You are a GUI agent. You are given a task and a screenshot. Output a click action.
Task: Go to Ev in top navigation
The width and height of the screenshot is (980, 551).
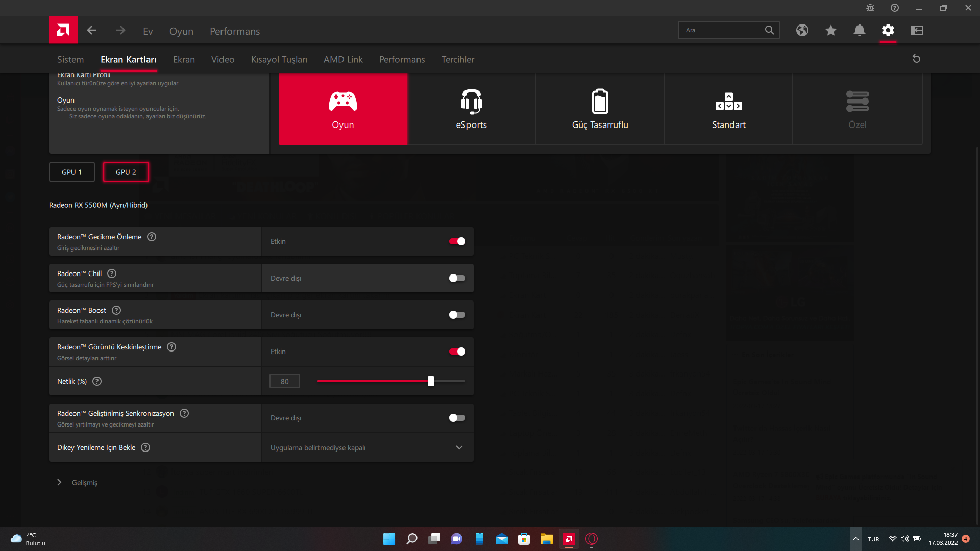click(x=148, y=31)
